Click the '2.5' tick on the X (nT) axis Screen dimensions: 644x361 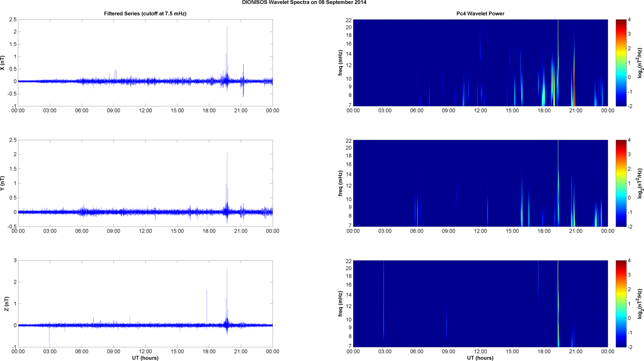[x=12, y=19]
